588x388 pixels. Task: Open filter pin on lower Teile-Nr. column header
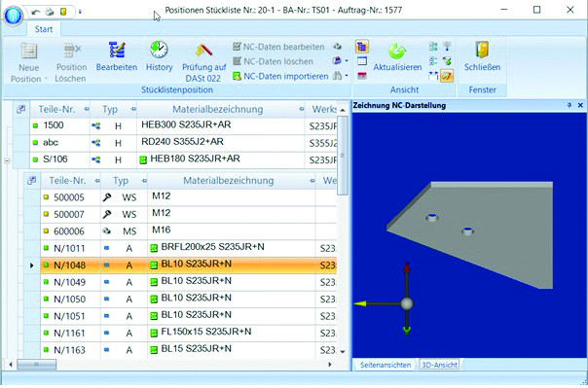tap(97, 181)
